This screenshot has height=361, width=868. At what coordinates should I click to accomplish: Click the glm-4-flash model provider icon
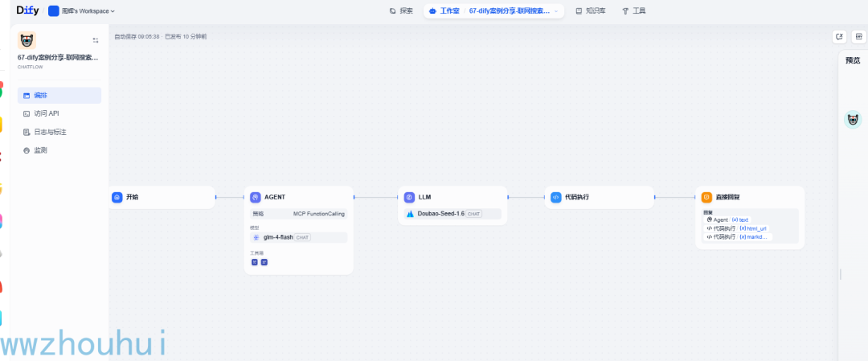tap(256, 237)
